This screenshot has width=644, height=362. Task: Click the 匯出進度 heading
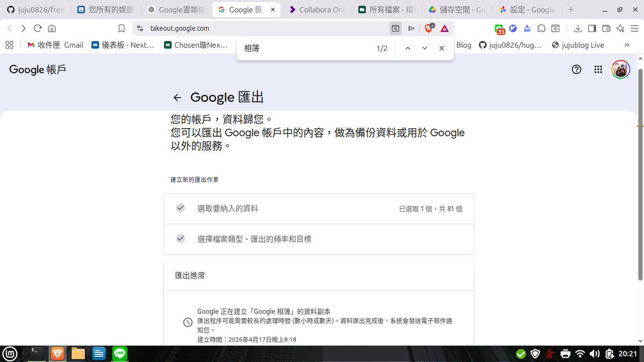pyautogui.click(x=190, y=275)
